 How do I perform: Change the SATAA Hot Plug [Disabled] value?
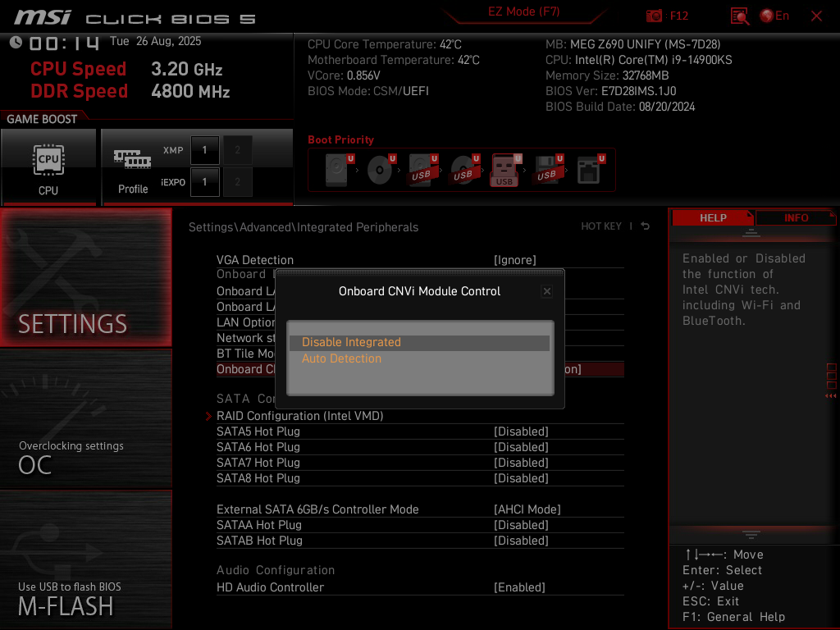(x=521, y=525)
